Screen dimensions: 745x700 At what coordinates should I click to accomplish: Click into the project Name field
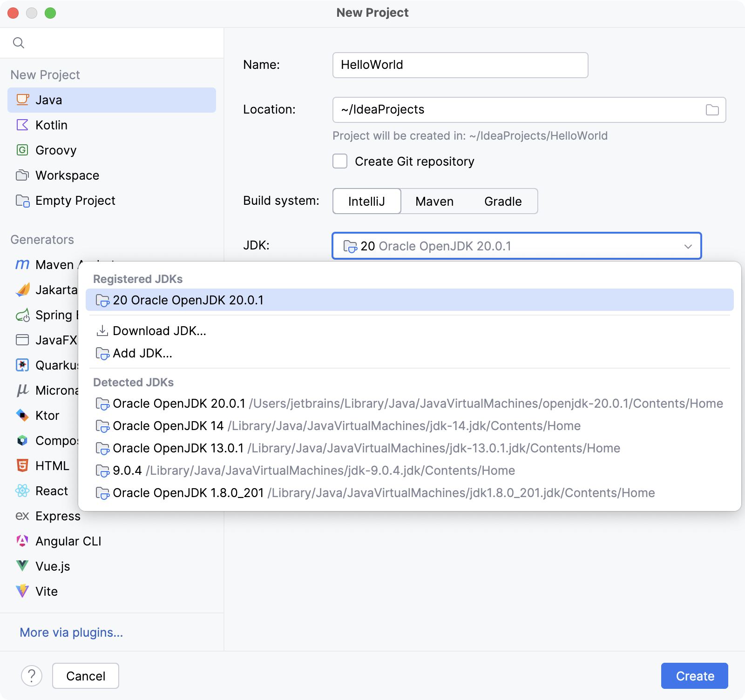click(x=460, y=65)
